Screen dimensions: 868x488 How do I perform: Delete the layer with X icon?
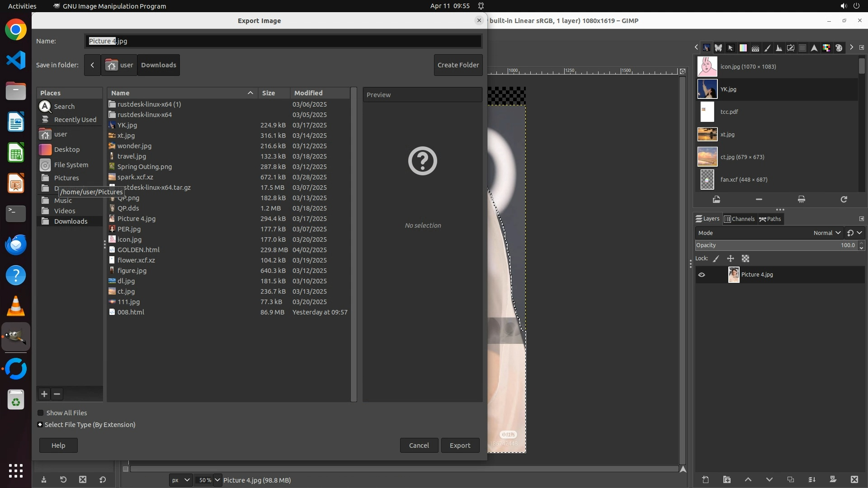(x=854, y=480)
